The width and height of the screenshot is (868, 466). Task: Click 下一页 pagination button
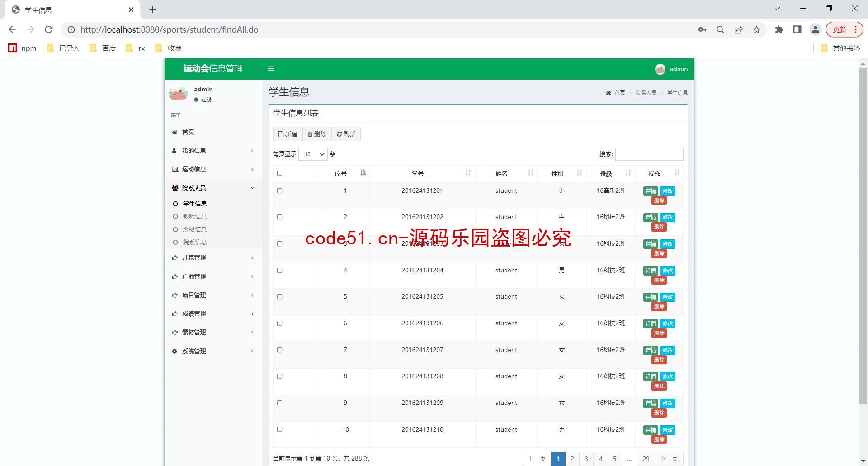coord(669,459)
